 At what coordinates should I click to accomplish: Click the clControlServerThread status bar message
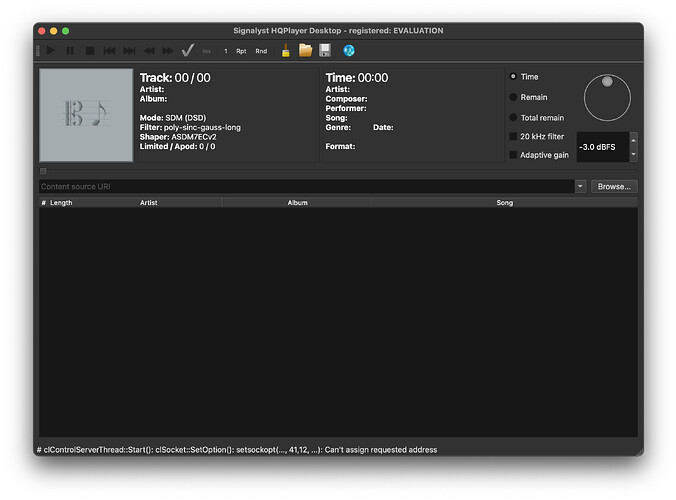(237, 450)
